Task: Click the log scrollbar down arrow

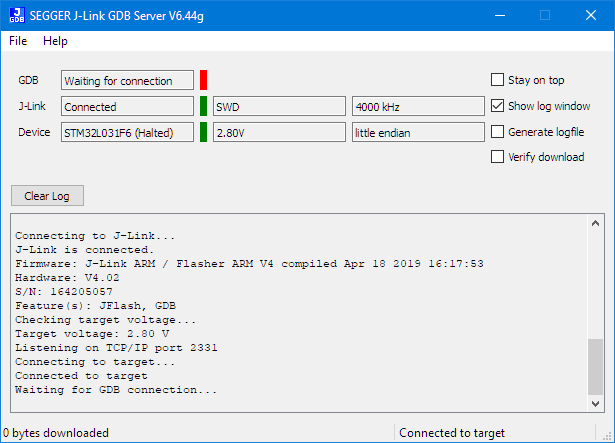Action: [595, 403]
